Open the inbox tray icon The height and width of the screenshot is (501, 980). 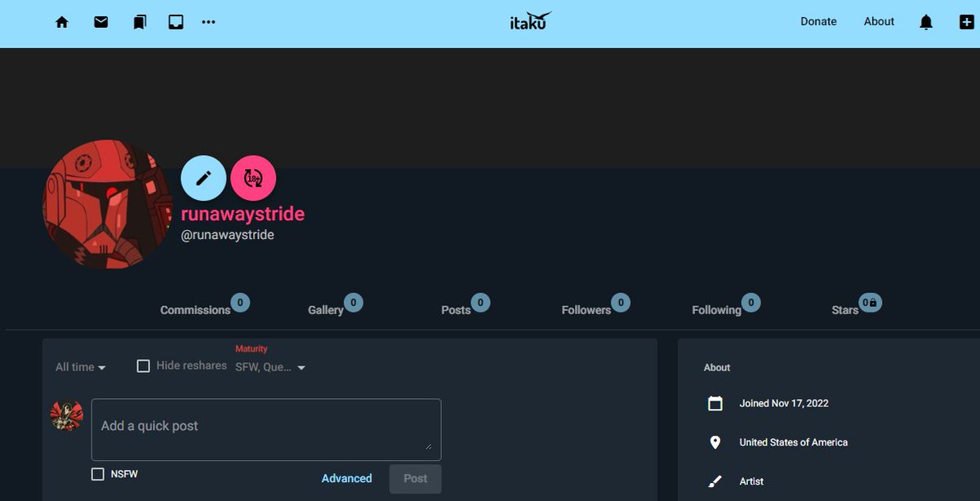176,22
